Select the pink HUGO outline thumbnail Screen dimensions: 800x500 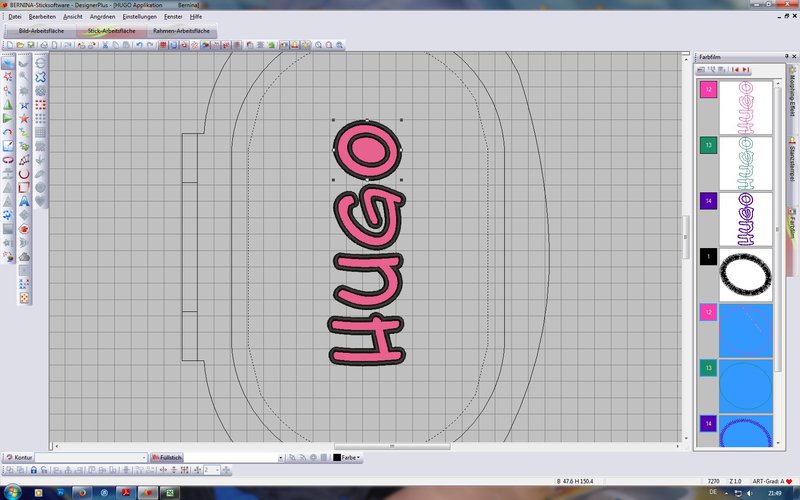(745, 107)
